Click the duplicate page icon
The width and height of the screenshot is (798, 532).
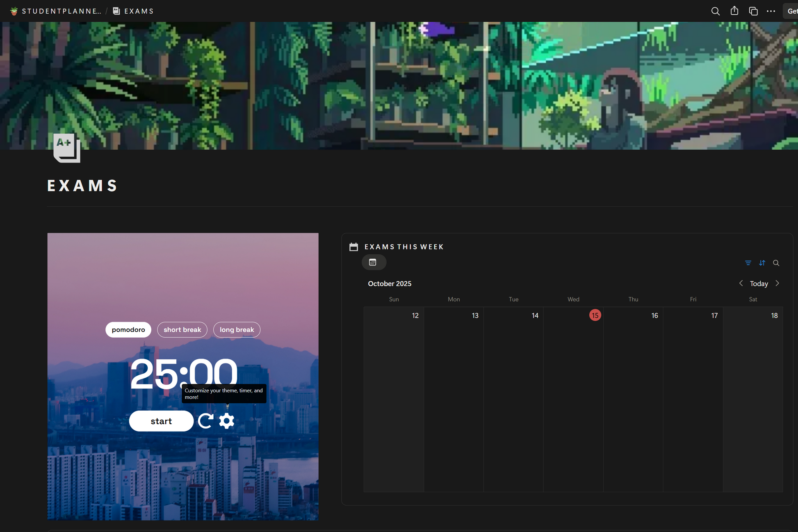pyautogui.click(x=753, y=11)
